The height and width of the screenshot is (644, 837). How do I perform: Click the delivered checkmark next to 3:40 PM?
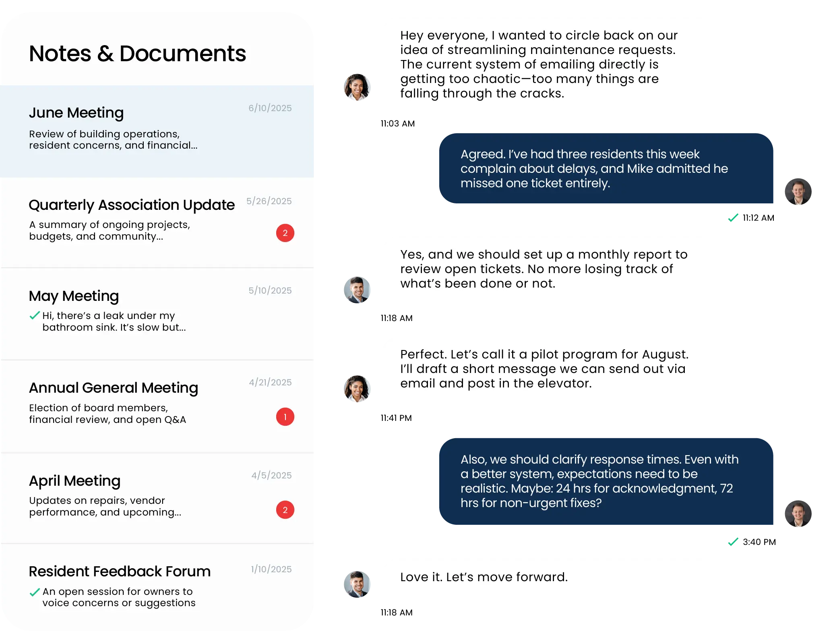click(733, 542)
